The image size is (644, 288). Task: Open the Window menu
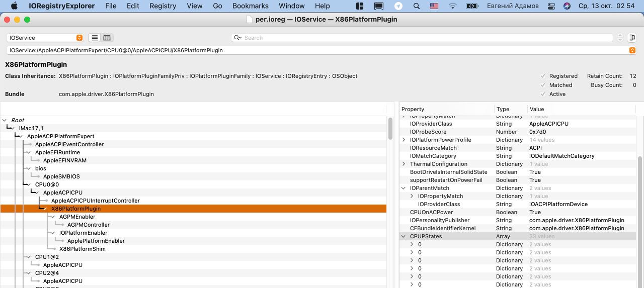[x=292, y=6]
